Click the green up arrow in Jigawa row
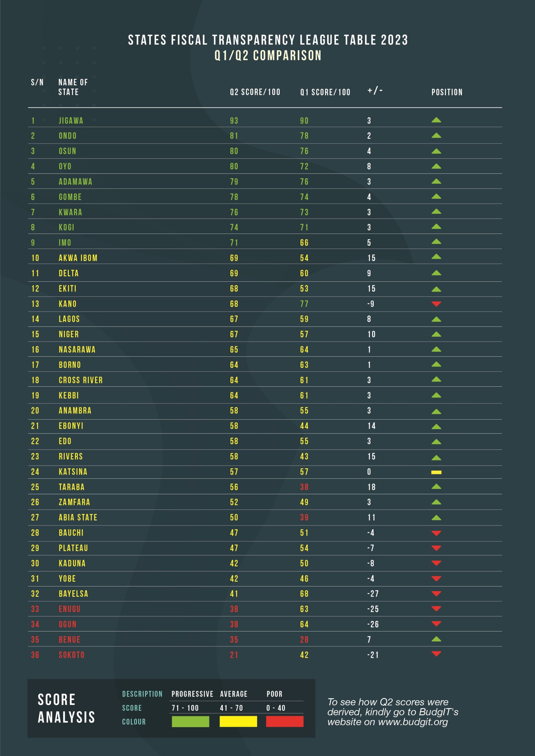 click(436, 120)
